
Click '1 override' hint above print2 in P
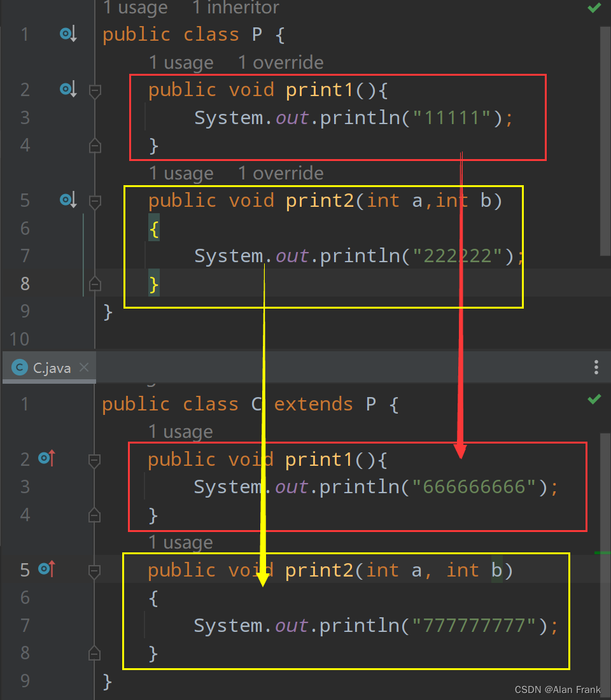tap(281, 173)
